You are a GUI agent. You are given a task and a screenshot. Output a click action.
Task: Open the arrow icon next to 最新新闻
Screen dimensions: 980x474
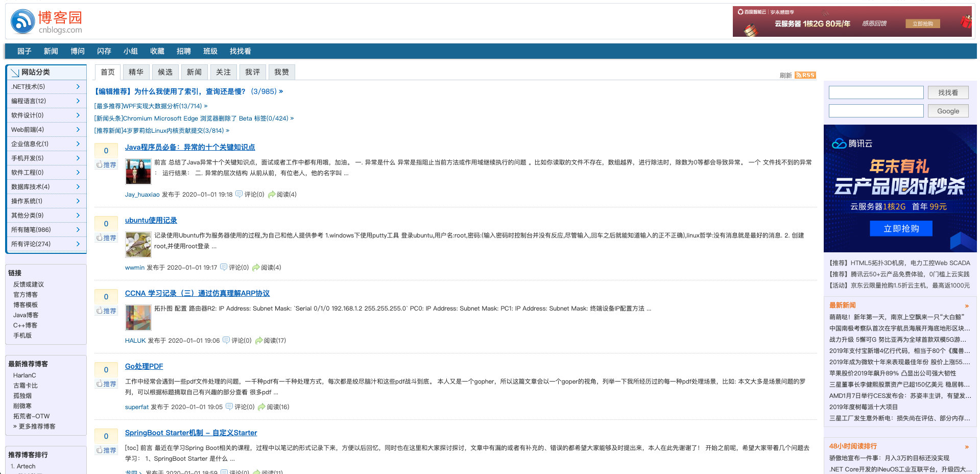point(967,305)
